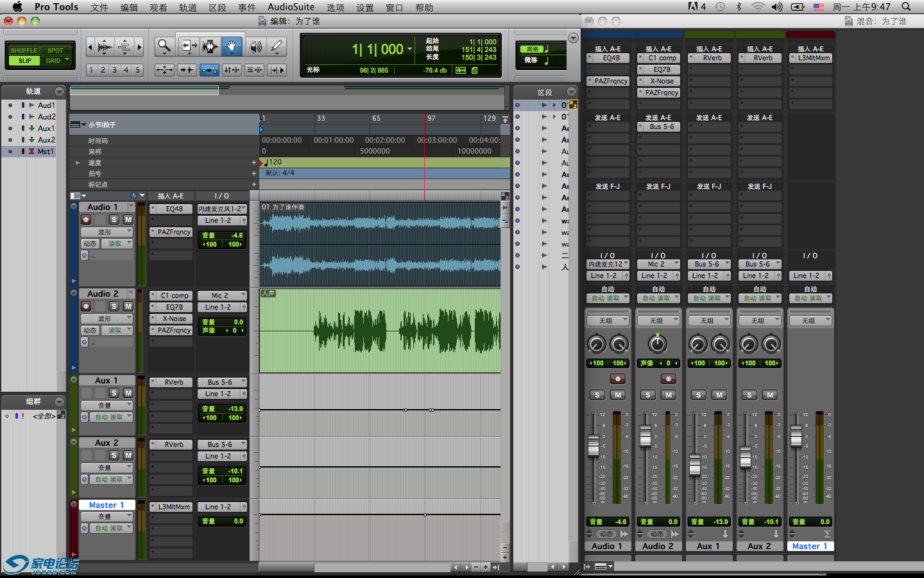
Task: Click the Master 1 volume fader in mixer
Action: pos(796,435)
